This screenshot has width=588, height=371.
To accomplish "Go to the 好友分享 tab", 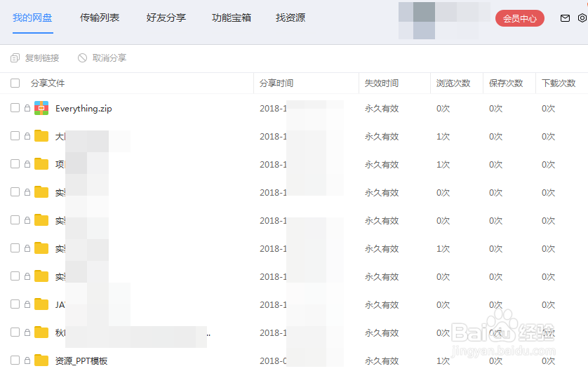I will click(166, 18).
